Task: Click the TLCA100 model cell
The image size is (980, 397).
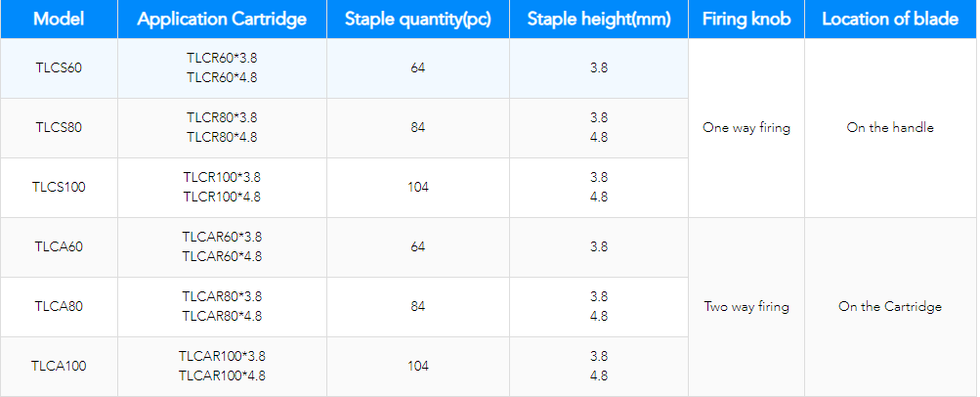Action: 59,366
